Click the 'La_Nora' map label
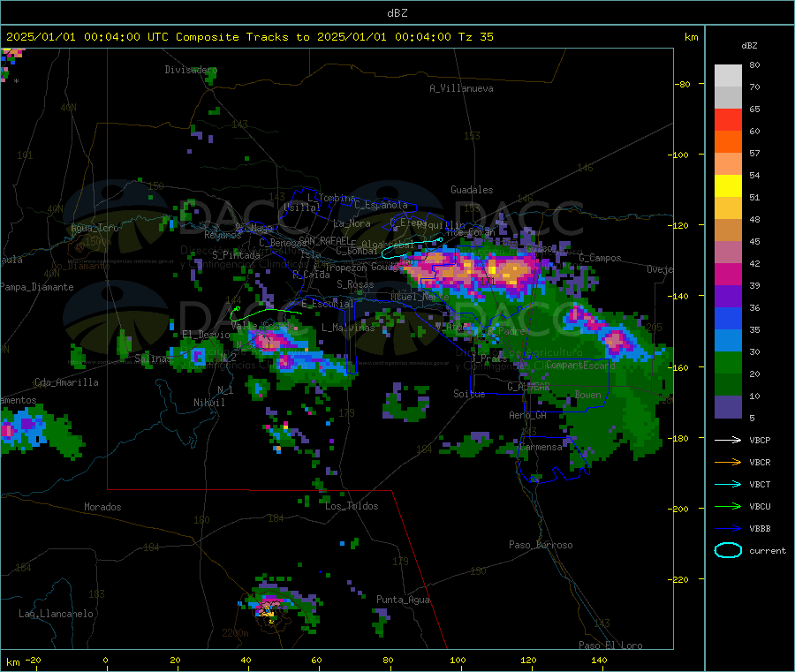Viewport: 795px width, 672px height. pos(352,223)
